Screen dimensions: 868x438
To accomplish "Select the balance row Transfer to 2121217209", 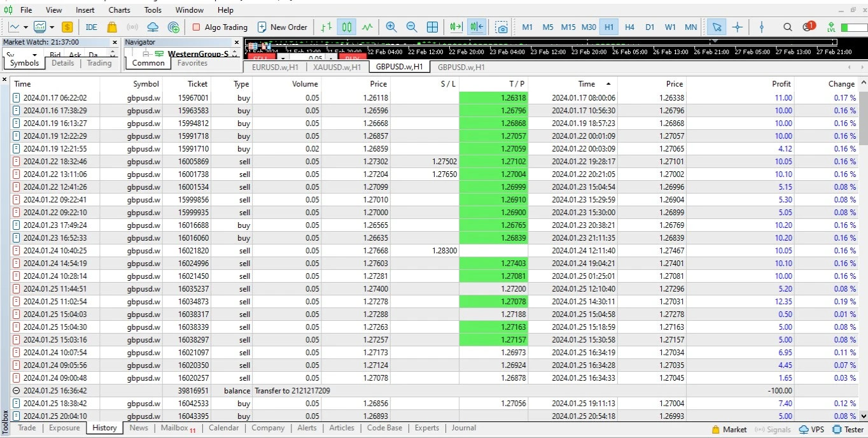I will 434,390.
